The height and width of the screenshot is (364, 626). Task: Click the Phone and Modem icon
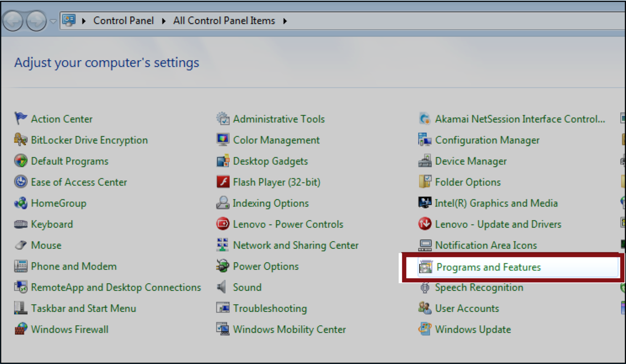tap(21, 266)
